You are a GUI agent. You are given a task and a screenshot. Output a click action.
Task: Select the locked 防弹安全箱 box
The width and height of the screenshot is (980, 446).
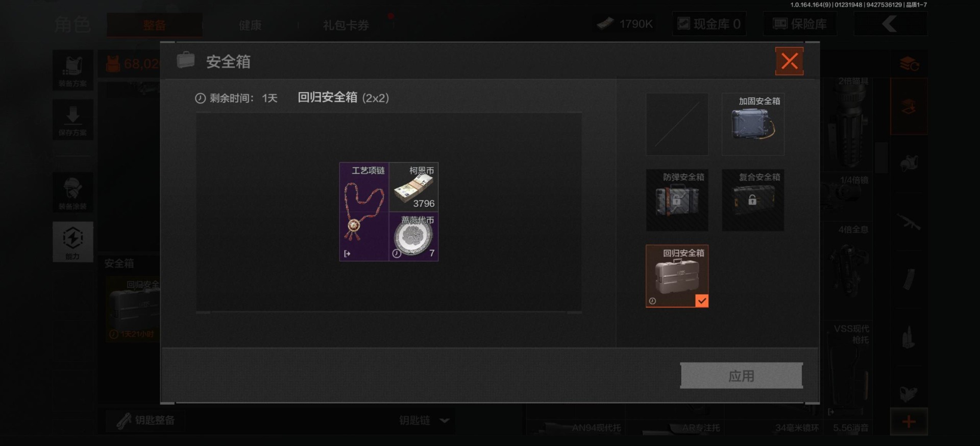pos(677,200)
